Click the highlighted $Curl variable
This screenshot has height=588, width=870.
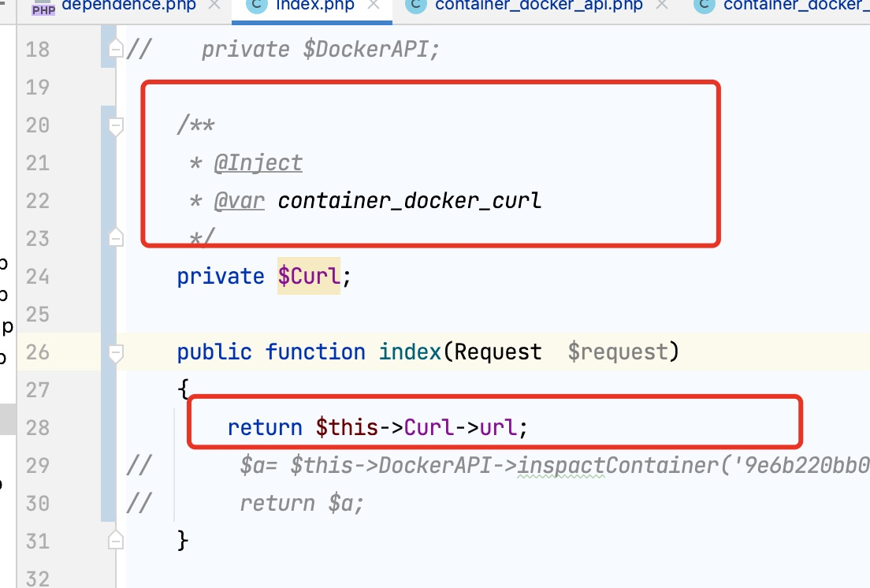point(308,276)
